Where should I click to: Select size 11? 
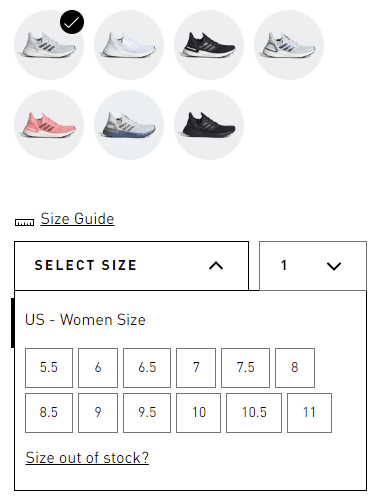(309, 413)
